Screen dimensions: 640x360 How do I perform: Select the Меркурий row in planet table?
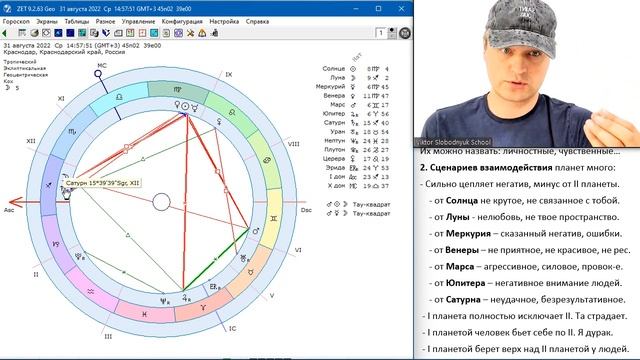pos(353,87)
